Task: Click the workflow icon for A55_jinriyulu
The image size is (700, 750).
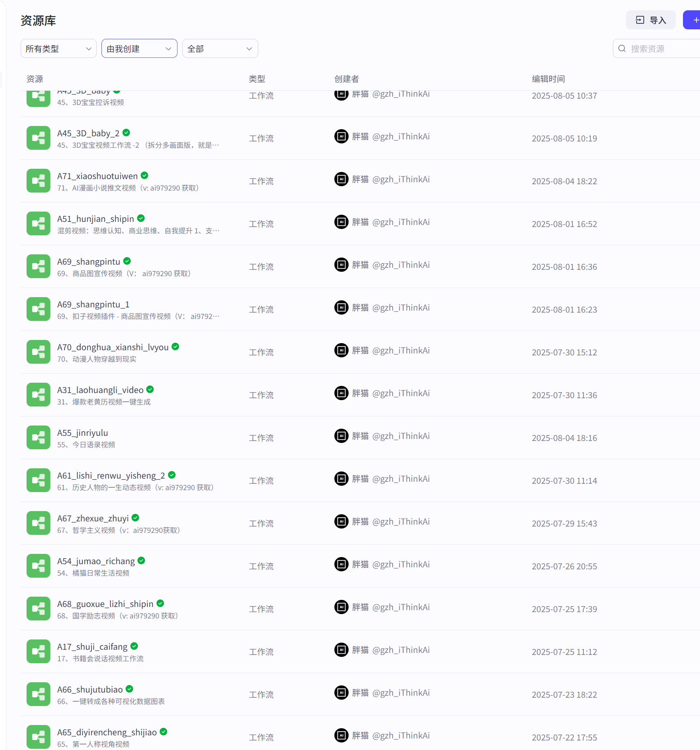Action: point(38,437)
